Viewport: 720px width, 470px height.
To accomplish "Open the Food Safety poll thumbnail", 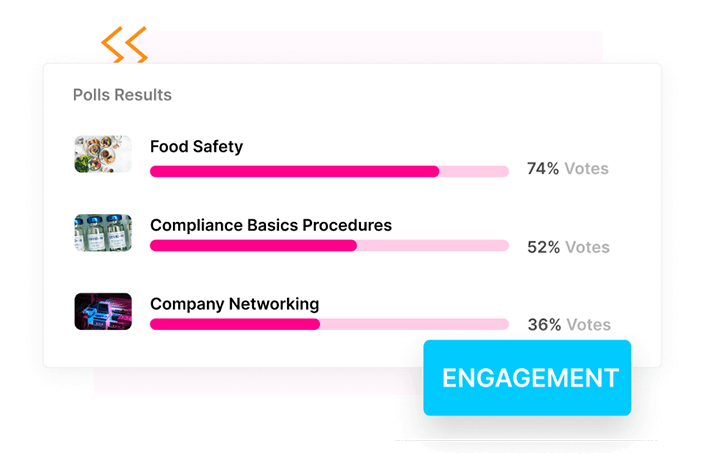I will [x=103, y=154].
